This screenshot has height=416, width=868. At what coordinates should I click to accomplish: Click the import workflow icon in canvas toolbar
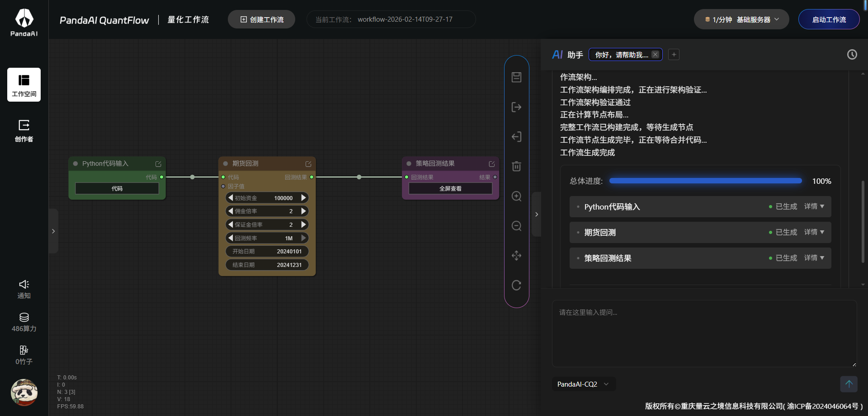click(x=516, y=137)
